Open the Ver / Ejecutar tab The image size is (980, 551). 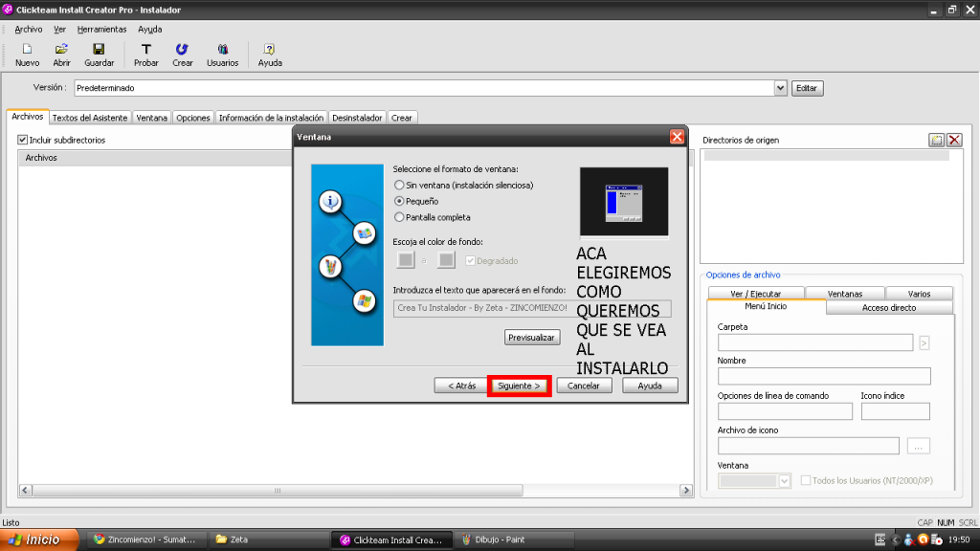756,294
